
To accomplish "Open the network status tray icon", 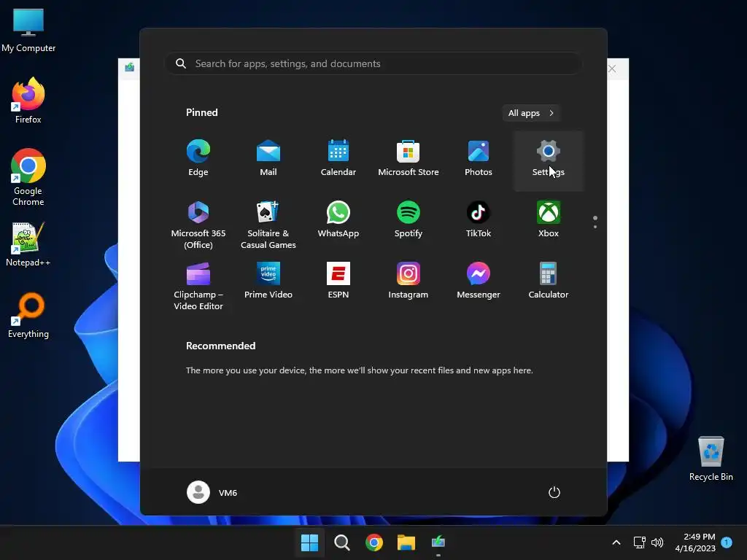I will [x=639, y=542].
